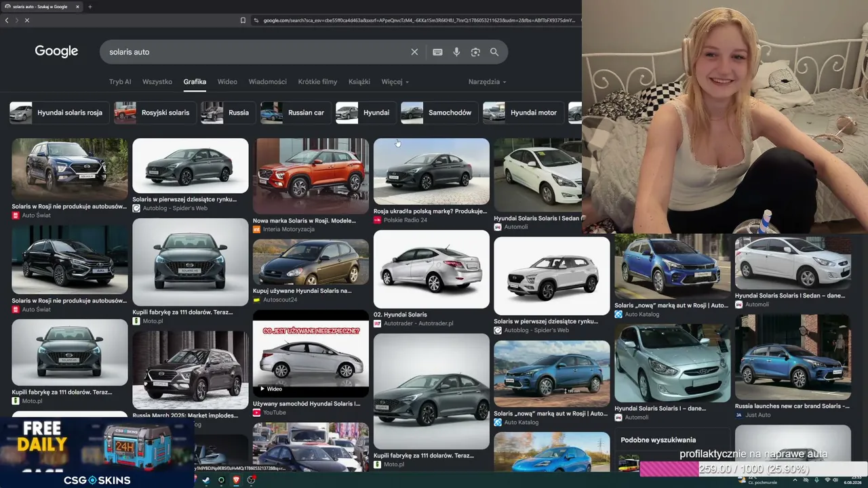Open Brave browser from the taskbar
This screenshot has height=488, width=868.
coord(236,480)
